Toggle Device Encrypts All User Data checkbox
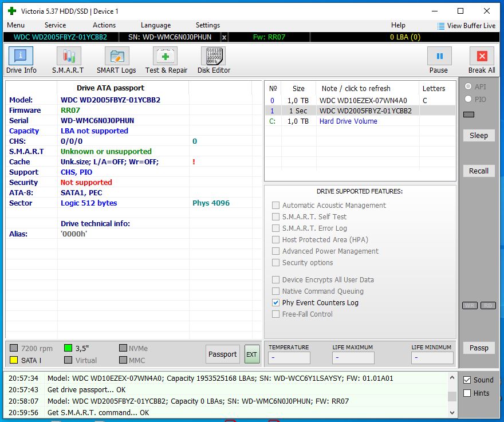This screenshot has height=422, width=504. [x=275, y=279]
